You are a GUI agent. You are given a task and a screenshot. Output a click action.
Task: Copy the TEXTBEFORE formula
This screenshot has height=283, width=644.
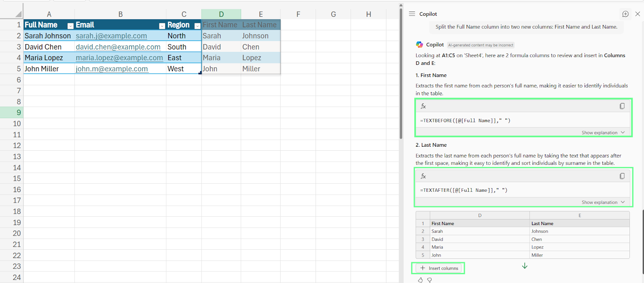click(x=622, y=106)
